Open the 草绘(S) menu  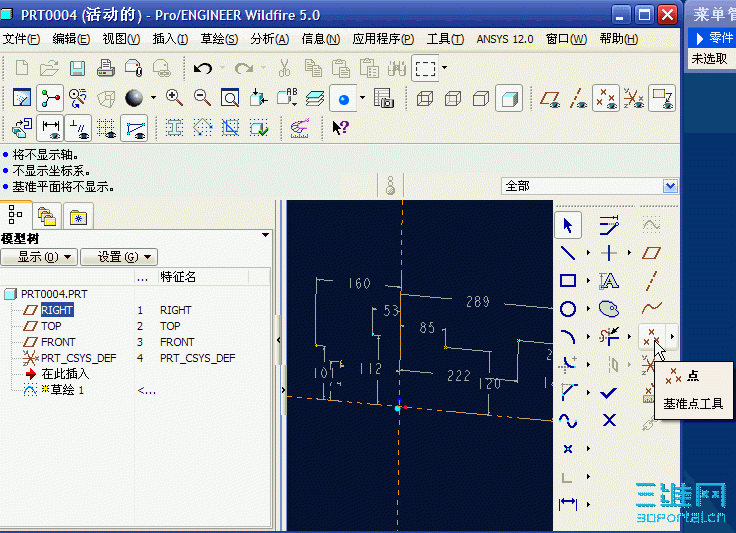[x=220, y=39]
